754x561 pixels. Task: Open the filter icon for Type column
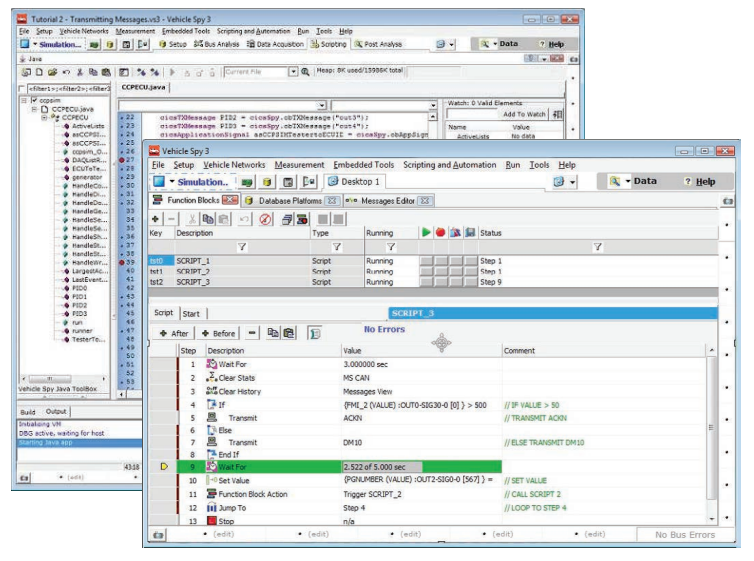337,247
